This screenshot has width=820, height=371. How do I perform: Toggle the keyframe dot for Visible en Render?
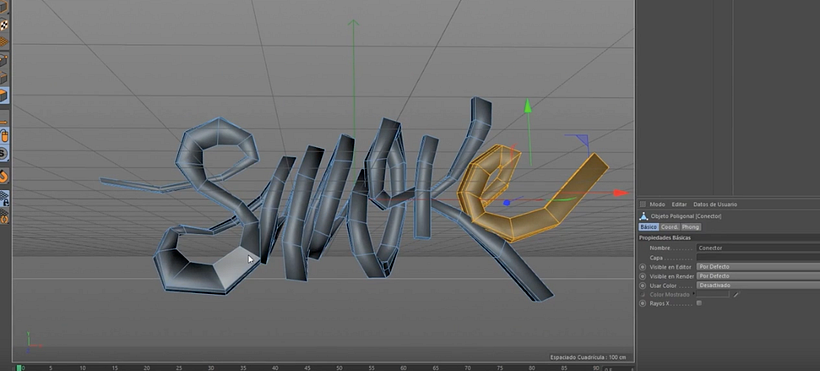tap(643, 276)
